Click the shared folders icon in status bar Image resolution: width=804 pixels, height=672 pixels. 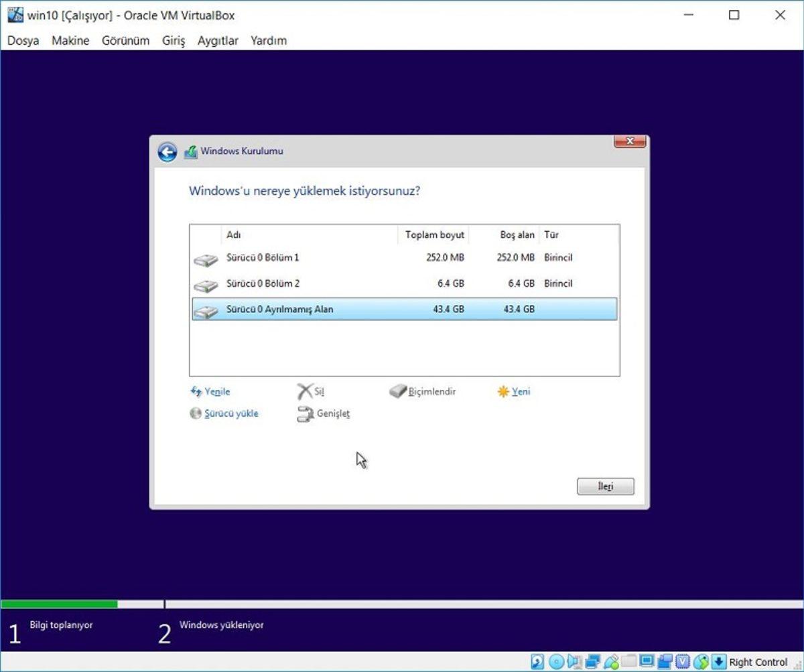[x=628, y=662]
